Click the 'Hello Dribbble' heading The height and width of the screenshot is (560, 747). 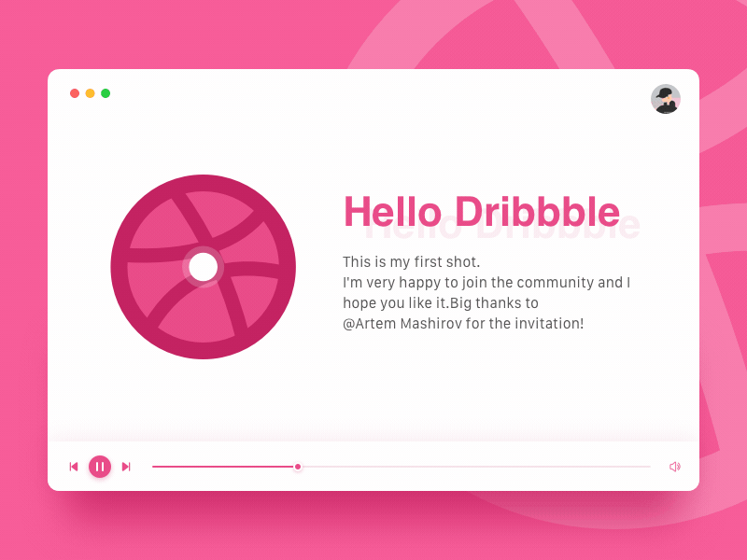pyautogui.click(x=482, y=212)
